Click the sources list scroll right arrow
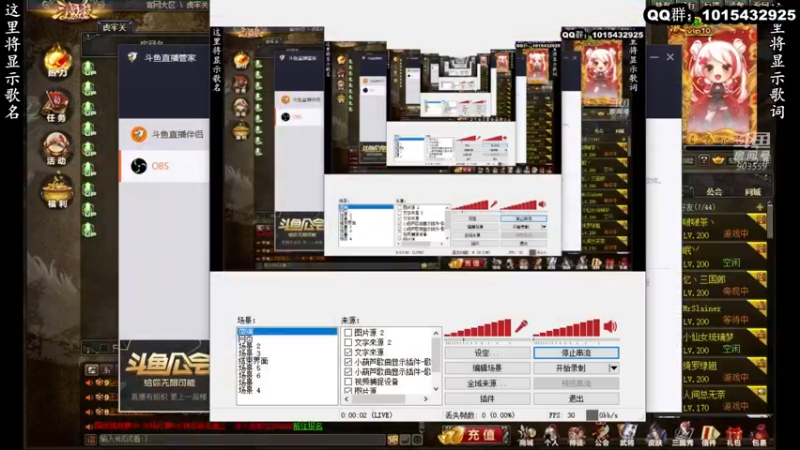Image resolution: width=800 pixels, height=450 pixels. click(426, 399)
